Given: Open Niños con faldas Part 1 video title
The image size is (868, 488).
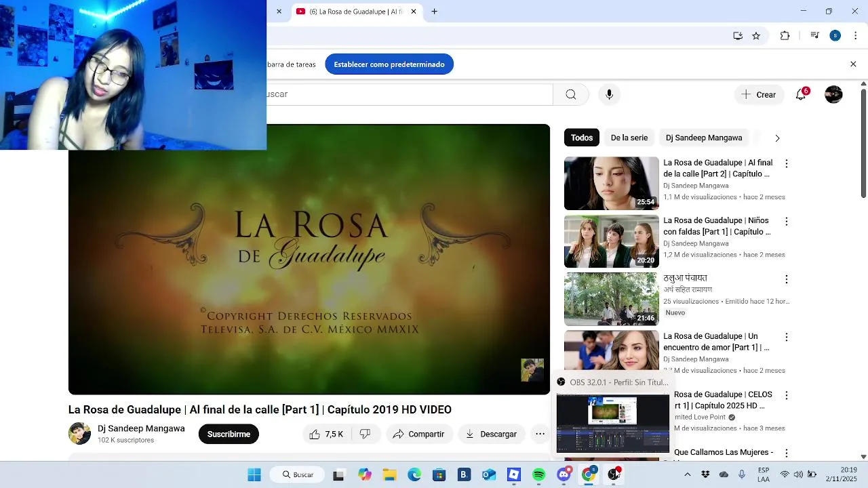Looking at the screenshot, I should pos(717,226).
